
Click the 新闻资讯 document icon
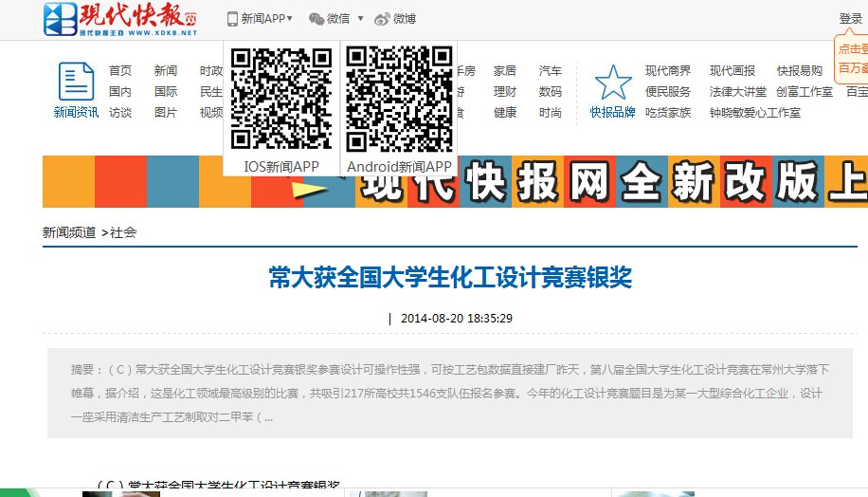(76, 82)
